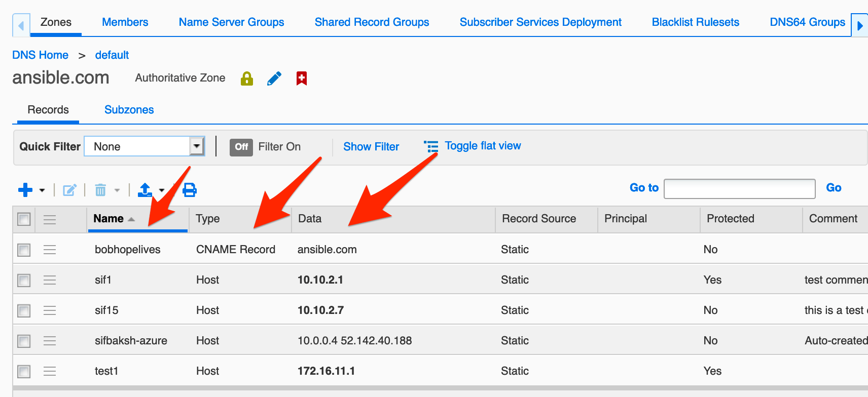868x397 pixels.
Task: Click the export upload toolbar icon
Action: [x=145, y=190]
